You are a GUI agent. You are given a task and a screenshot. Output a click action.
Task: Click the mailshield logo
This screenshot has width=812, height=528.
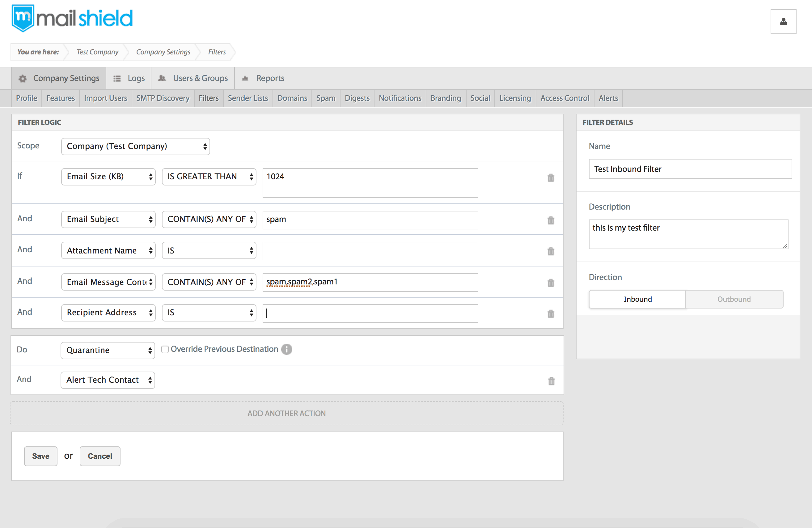(72, 18)
